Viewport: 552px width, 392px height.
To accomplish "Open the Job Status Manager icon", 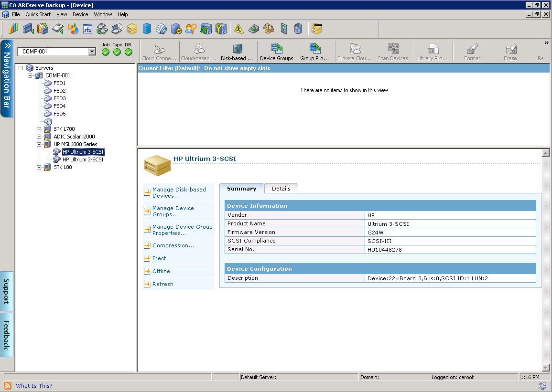I will (x=13, y=29).
